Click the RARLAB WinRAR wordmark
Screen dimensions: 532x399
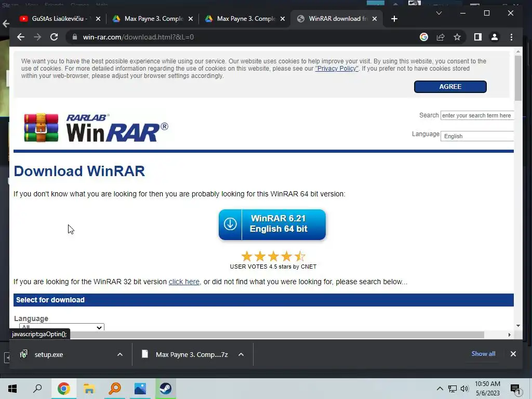117,128
